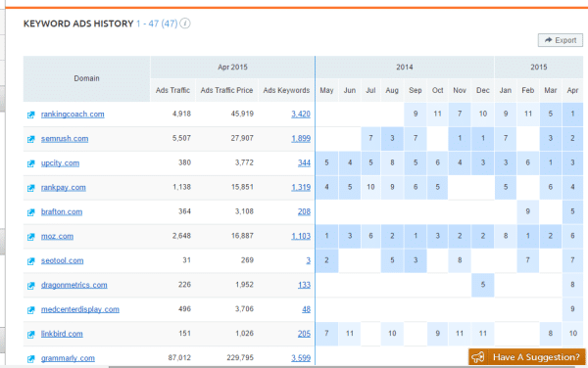Open medcenterdisplay.com ads keywords count 48
Image resolution: width=588 pixels, height=368 pixels.
pyautogui.click(x=306, y=309)
